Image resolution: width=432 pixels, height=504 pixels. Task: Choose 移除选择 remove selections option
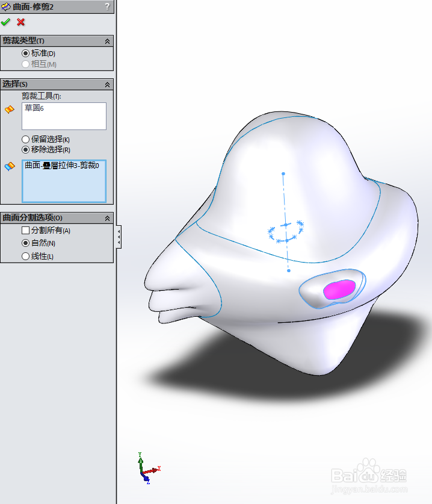pyautogui.click(x=25, y=150)
